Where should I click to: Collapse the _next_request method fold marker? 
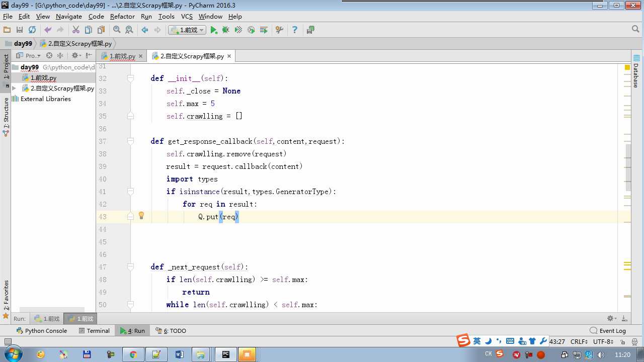coord(130,267)
